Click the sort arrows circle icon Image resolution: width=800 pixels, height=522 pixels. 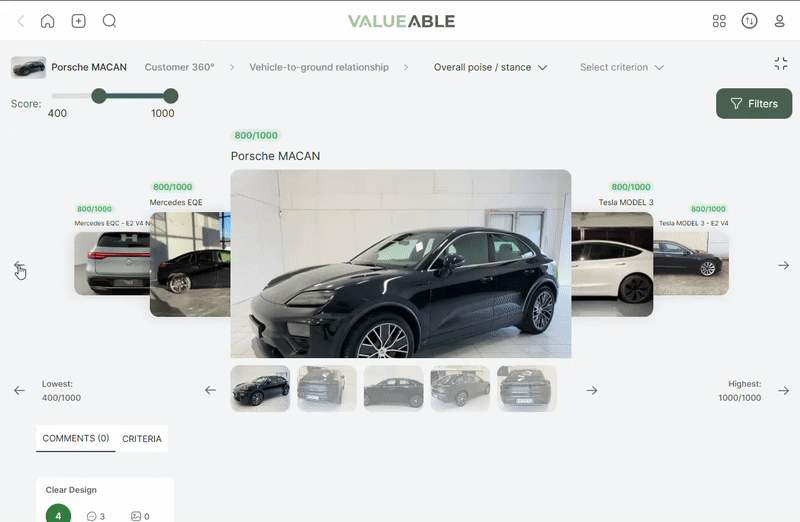749,21
